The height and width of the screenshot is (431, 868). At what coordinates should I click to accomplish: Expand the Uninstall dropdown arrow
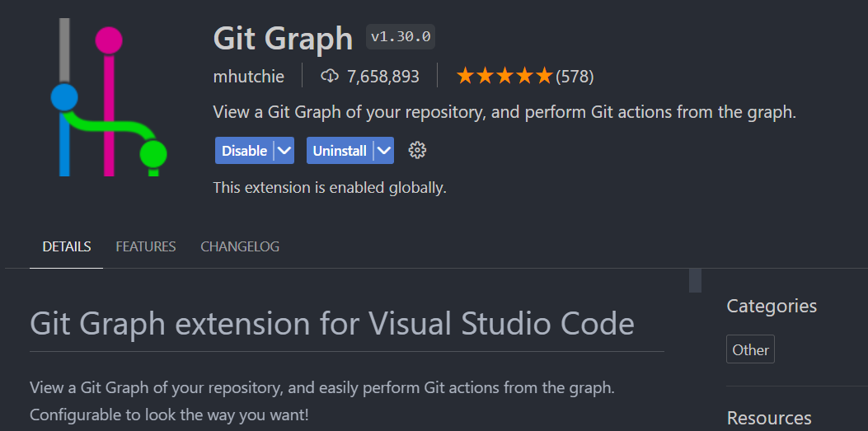coord(384,151)
